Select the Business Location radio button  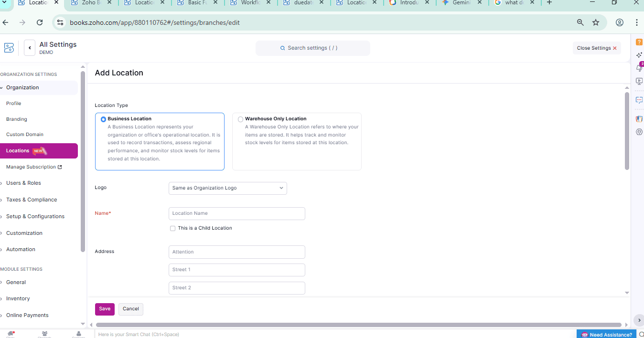click(103, 119)
